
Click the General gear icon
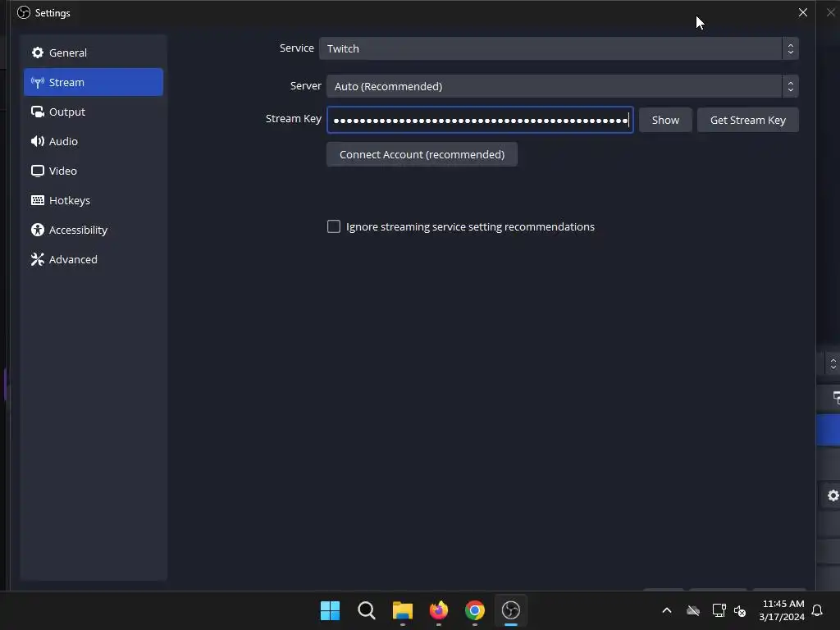pyautogui.click(x=38, y=52)
